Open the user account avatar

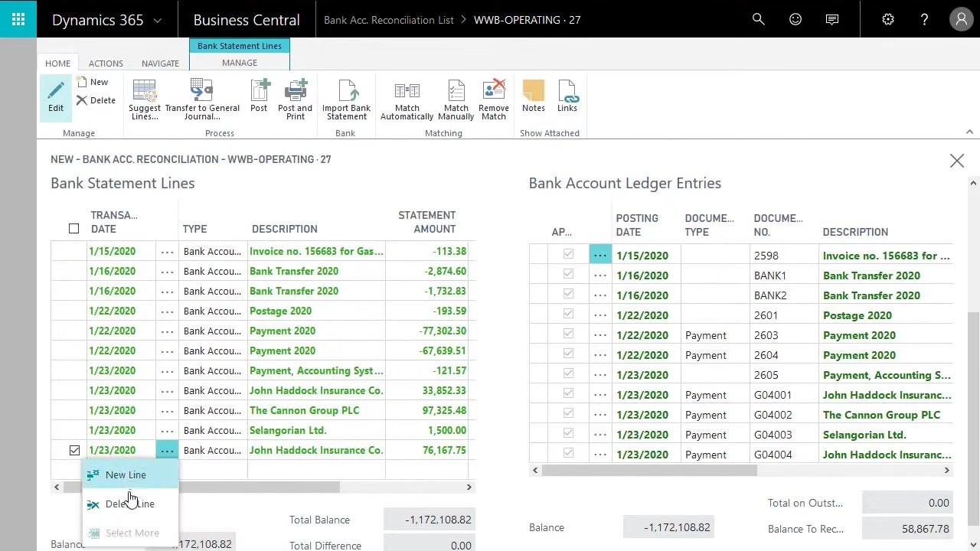coord(961,20)
